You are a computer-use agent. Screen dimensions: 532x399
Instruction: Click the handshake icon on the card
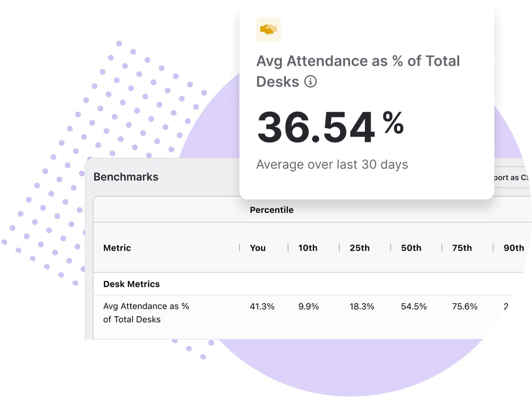click(x=268, y=29)
